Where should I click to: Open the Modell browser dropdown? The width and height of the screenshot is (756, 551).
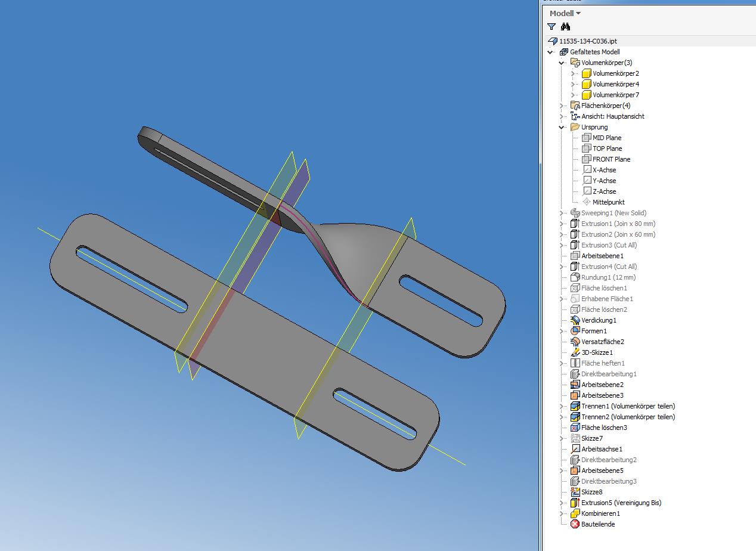tap(565, 13)
